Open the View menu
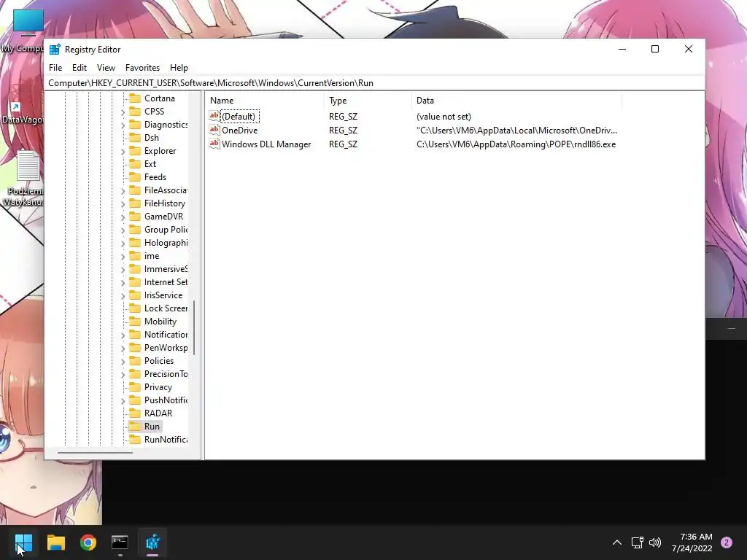This screenshot has height=560, width=747. point(106,68)
